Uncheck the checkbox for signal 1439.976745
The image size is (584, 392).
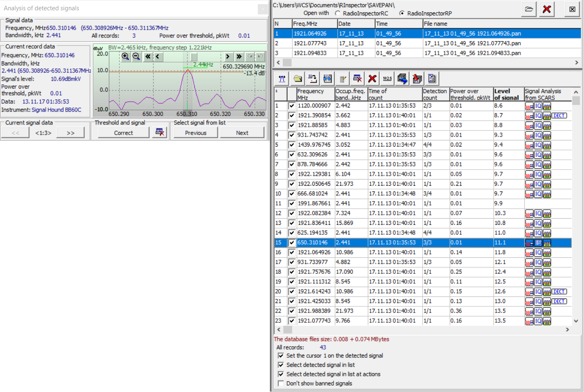click(292, 145)
